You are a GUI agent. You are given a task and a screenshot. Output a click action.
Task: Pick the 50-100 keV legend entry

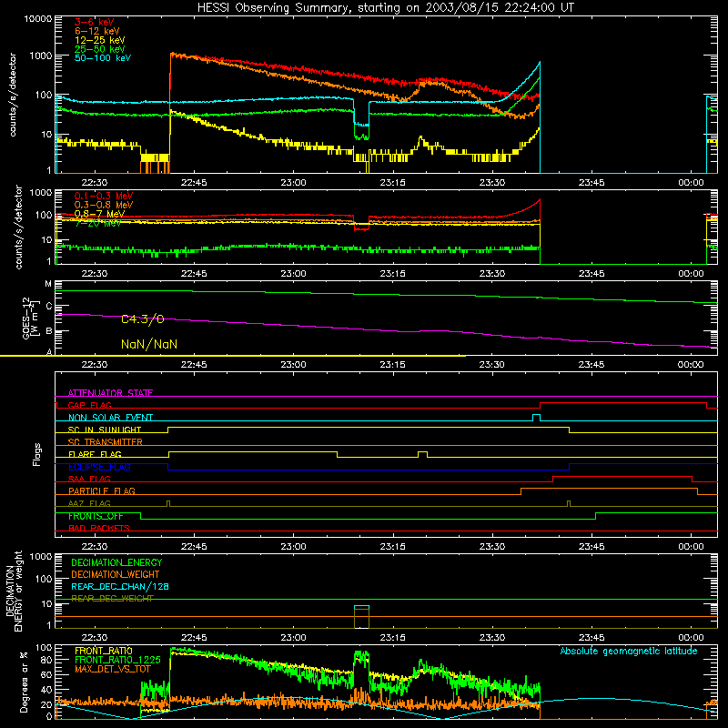103,58
